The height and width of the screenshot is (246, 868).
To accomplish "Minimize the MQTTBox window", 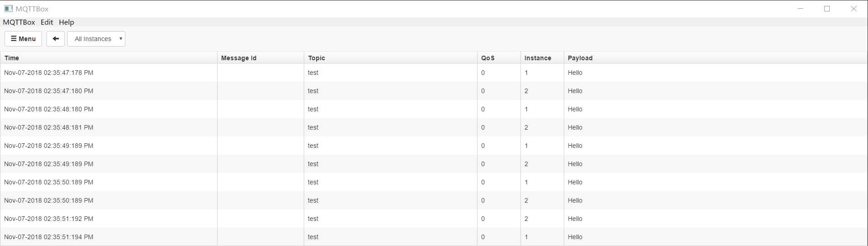I will click(x=800, y=9).
